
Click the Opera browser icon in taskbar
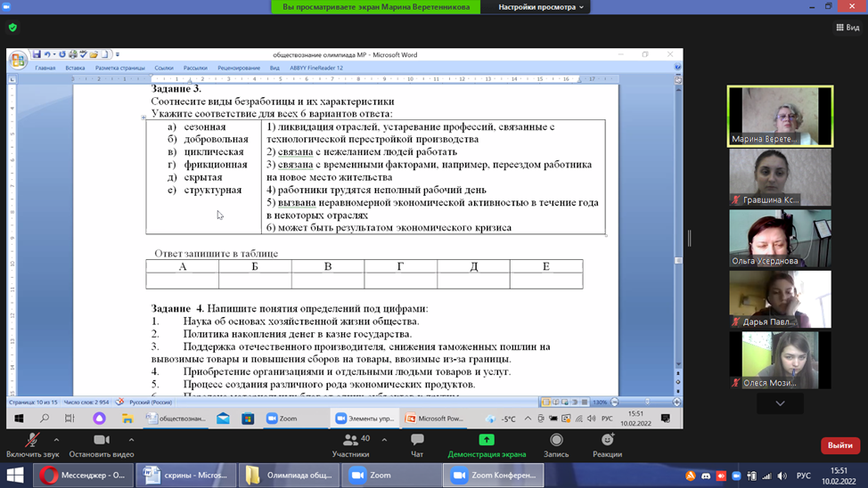(x=47, y=476)
